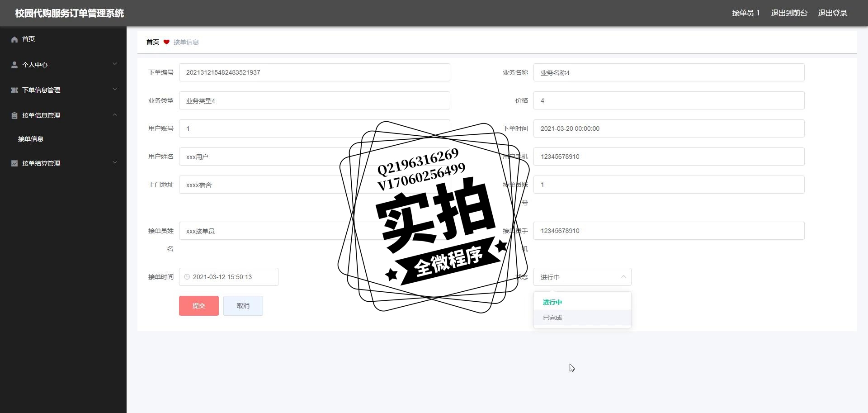Click the 用户账号 input field

315,128
